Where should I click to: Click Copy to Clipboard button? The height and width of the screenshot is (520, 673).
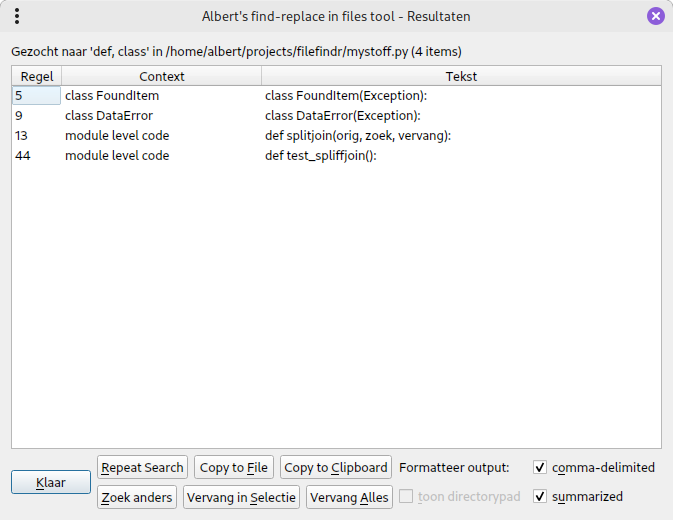coord(335,467)
